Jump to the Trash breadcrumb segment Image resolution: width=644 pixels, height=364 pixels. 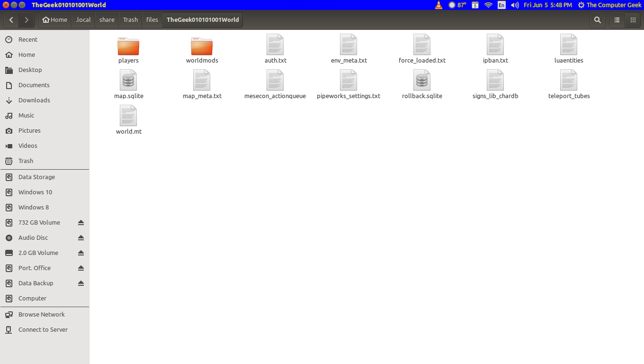[x=130, y=20]
